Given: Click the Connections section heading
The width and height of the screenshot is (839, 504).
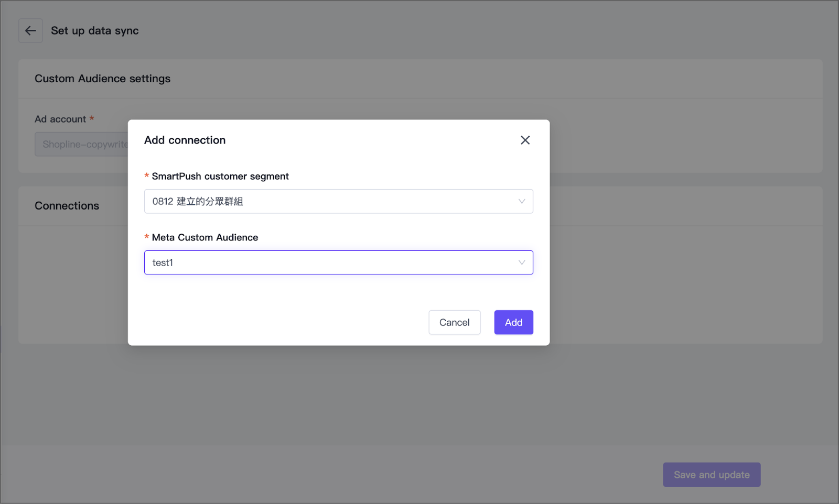Looking at the screenshot, I should pyautogui.click(x=67, y=206).
